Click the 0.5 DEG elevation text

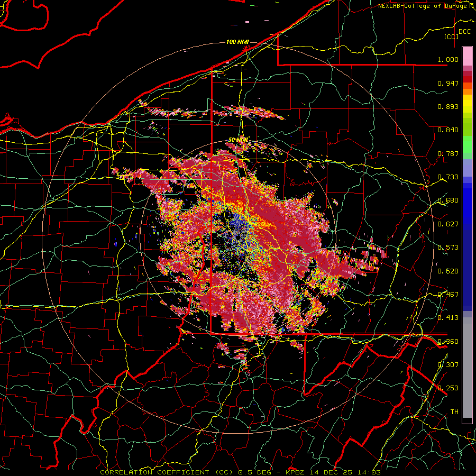255,472
